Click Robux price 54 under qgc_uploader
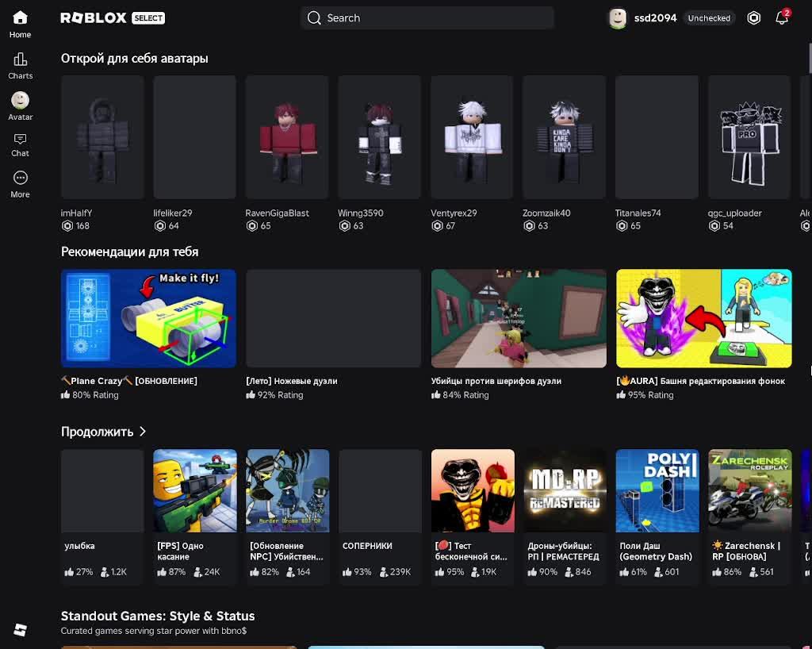Viewport: 812px width, 649px height. coord(721,226)
